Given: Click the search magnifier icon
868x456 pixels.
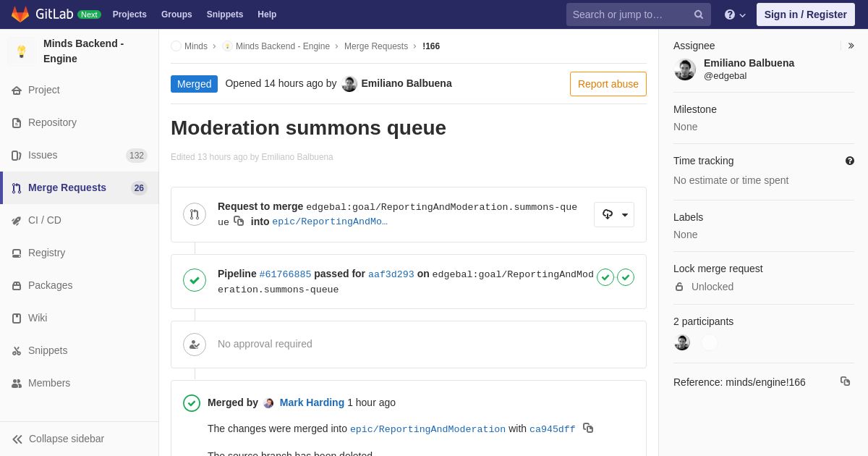Looking at the screenshot, I should 699,14.
